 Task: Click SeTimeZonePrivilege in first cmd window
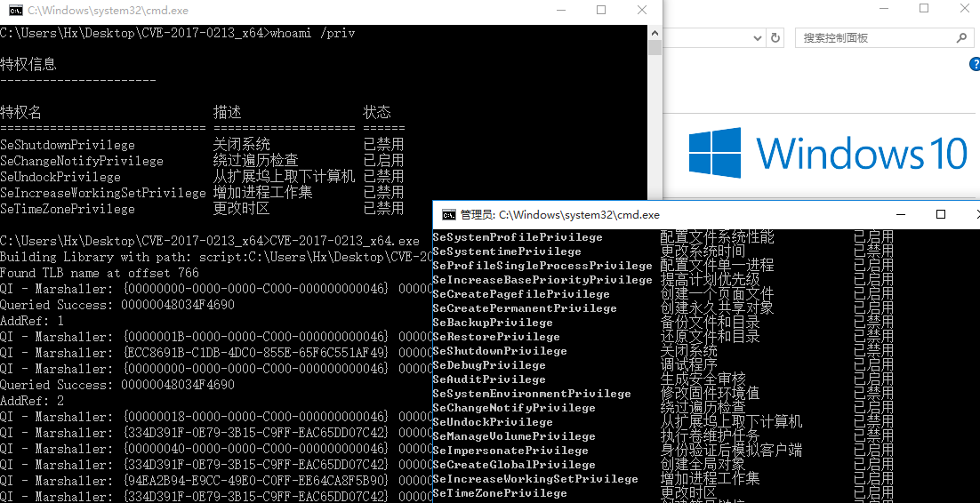pos(68,210)
